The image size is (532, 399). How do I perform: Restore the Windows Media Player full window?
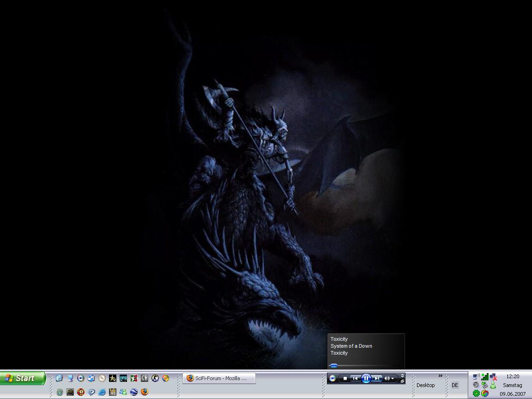(x=402, y=381)
